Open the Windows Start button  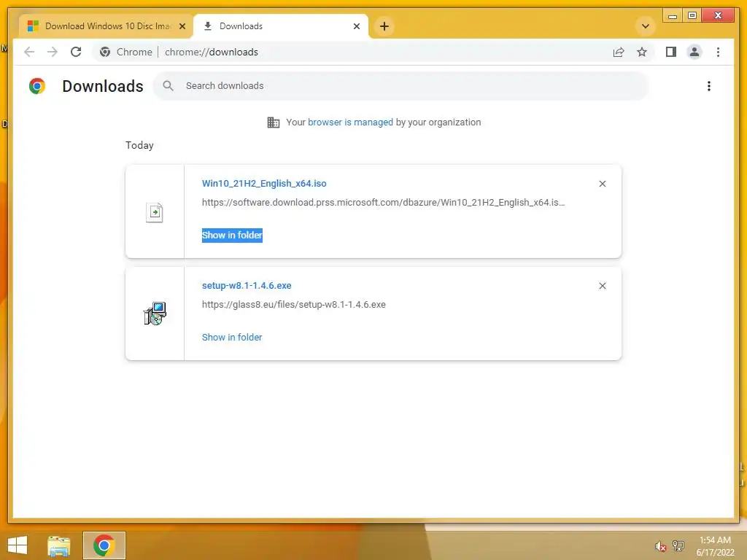click(x=18, y=545)
